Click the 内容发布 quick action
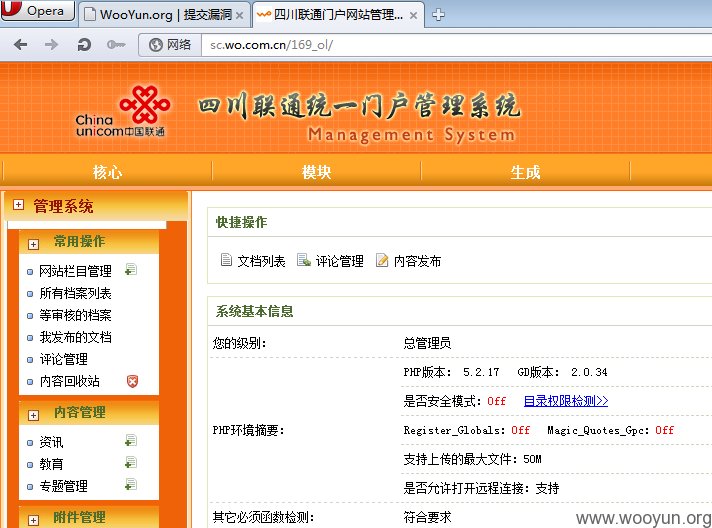Viewport: 712px width, 528px height. tap(408, 261)
